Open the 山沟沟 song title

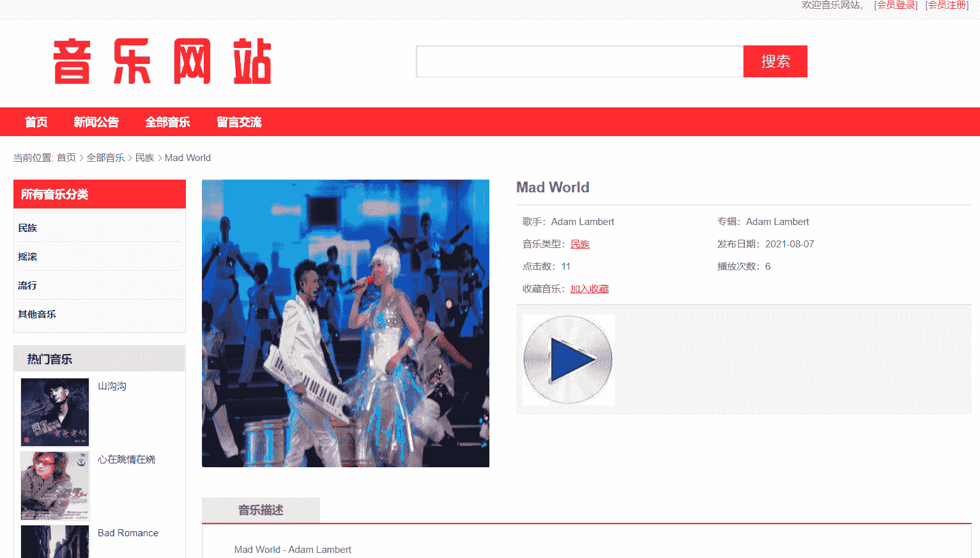[112, 386]
